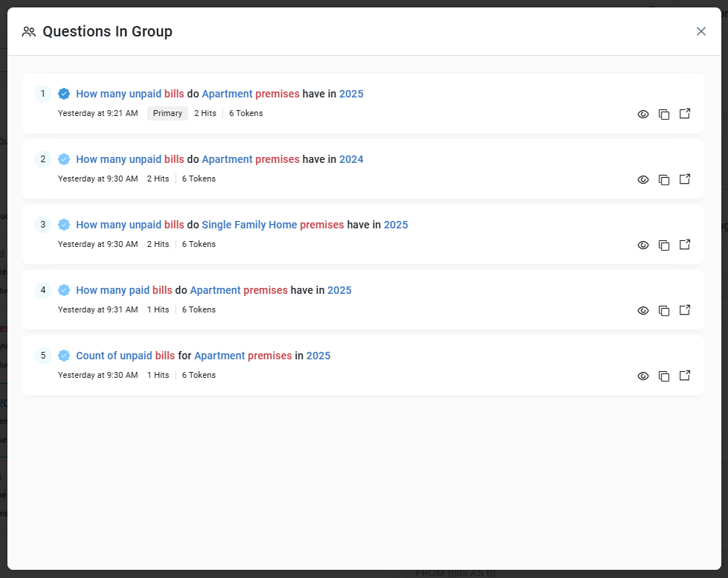Screen dimensions: 728x578
Task: Click the Primary tag on question 1
Action: tap(167, 113)
